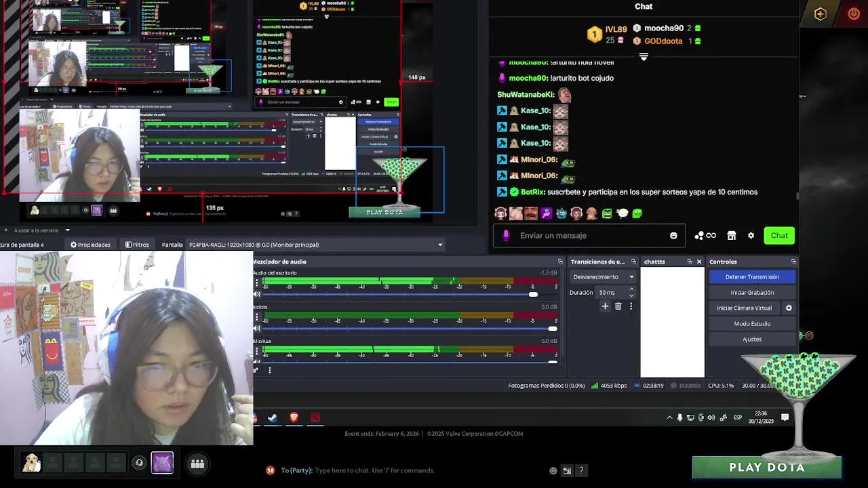Click the purple microphone icon in message box
868x488 pixels.
[506, 235]
